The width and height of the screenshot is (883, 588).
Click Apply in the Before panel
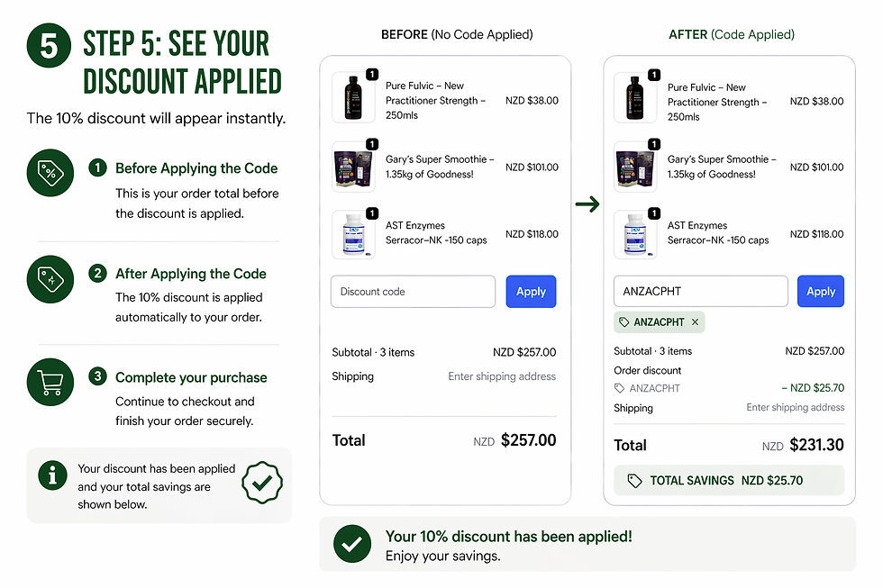coord(531,292)
